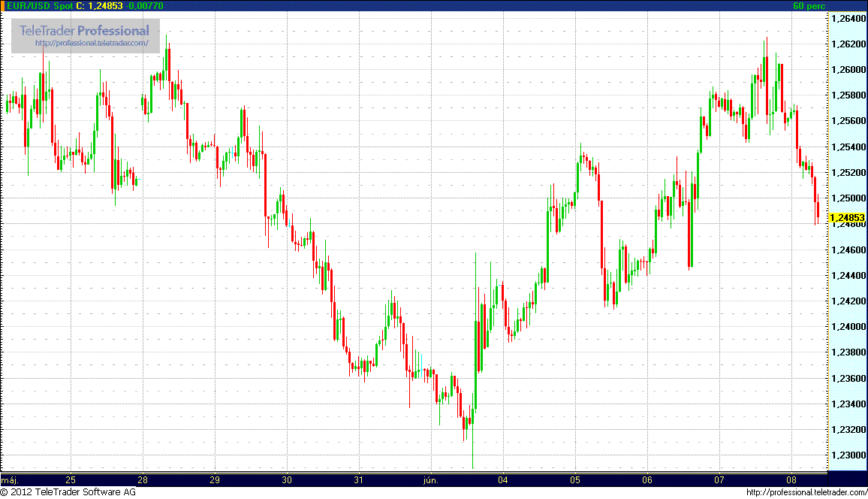The height and width of the screenshot is (499, 868).
Task: Click the EUR/USD Spot title text
Action: pos(40,5)
